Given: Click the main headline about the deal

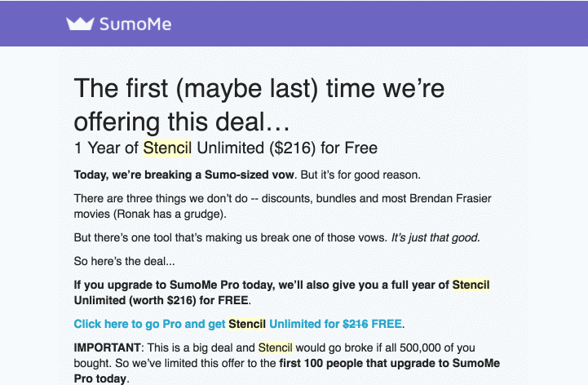Looking at the screenshot, I should pos(259,105).
